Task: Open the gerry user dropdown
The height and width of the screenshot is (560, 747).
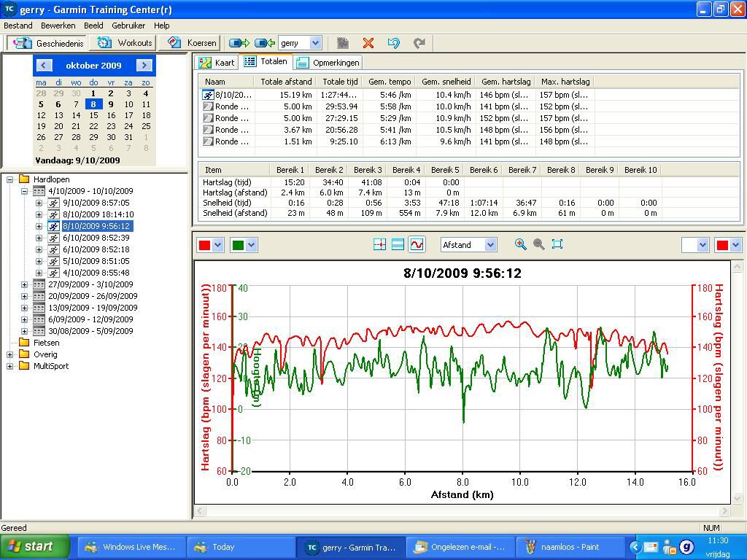Action: [315, 43]
